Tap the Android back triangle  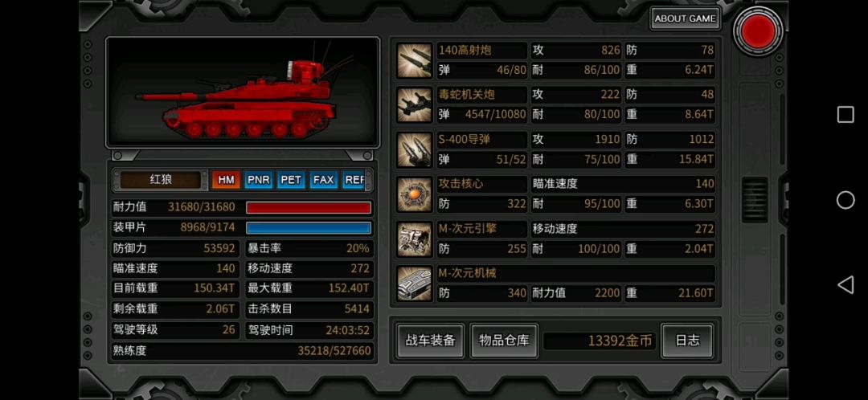(845, 285)
